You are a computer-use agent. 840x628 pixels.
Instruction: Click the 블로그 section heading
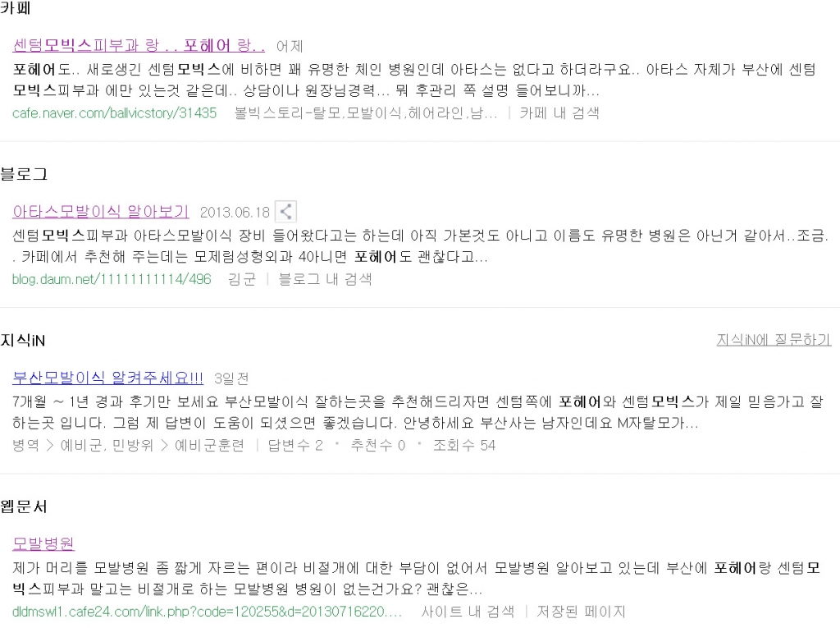24,174
